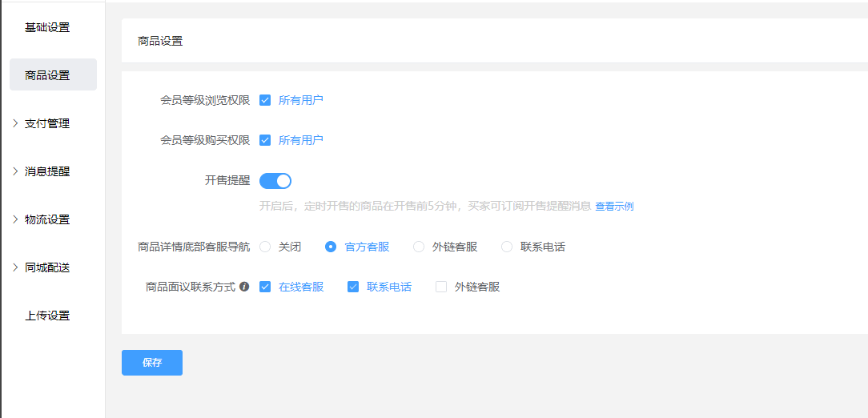Uncheck 在线客服 checkbox
Screen dimensions: 868x418
pyautogui.click(x=265, y=287)
